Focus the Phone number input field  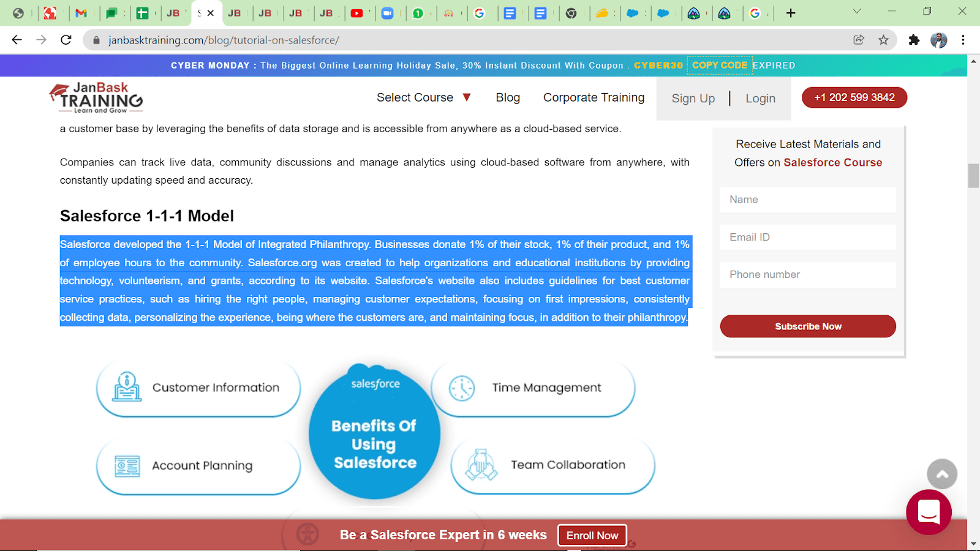pos(808,274)
